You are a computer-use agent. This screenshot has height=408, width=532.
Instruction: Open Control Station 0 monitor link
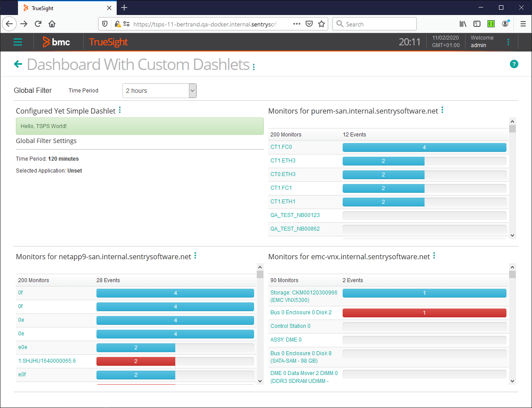tap(290, 326)
